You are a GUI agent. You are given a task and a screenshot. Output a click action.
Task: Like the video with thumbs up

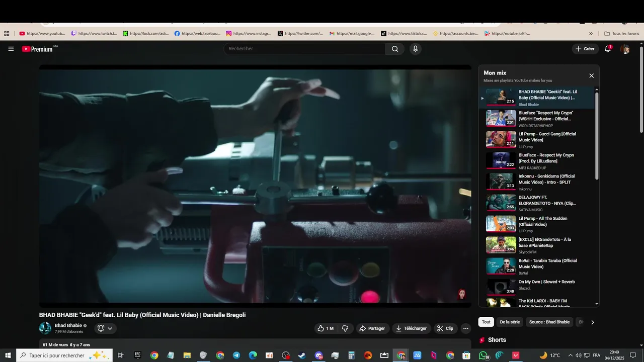(x=326, y=328)
